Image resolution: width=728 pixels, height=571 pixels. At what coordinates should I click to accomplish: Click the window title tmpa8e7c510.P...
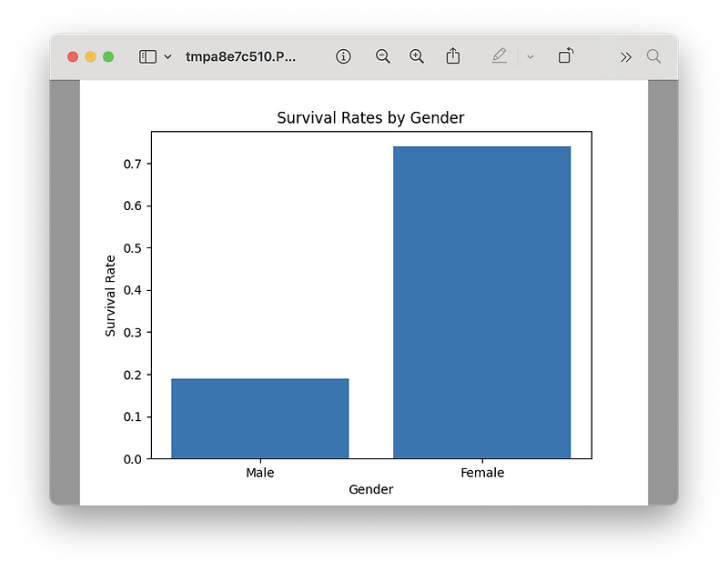point(240,56)
